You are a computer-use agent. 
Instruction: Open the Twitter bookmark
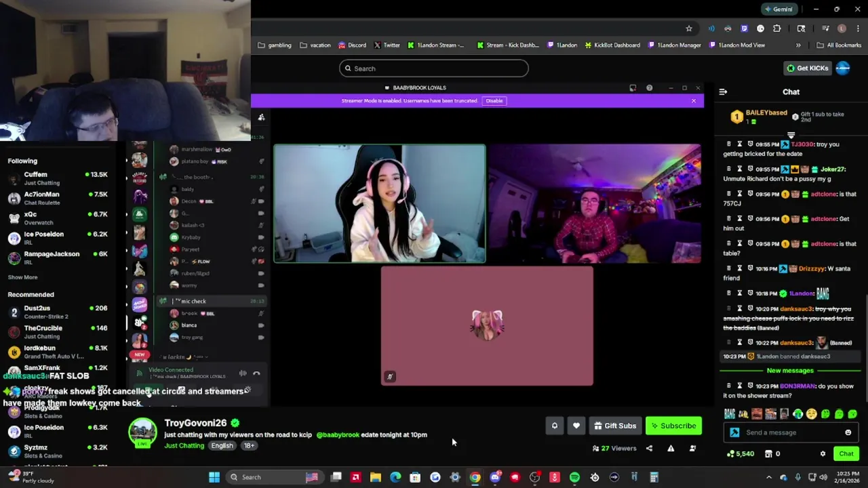pyautogui.click(x=387, y=45)
